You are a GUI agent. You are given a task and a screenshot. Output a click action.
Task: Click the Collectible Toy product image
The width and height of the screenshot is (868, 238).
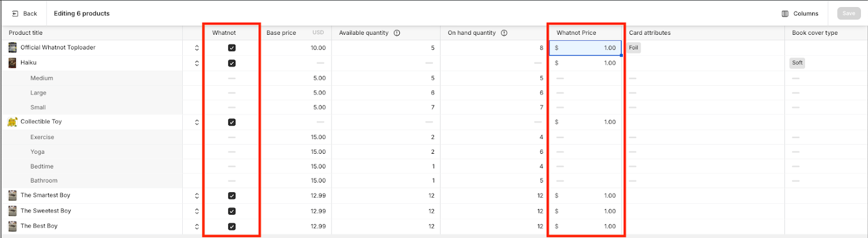[12, 122]
